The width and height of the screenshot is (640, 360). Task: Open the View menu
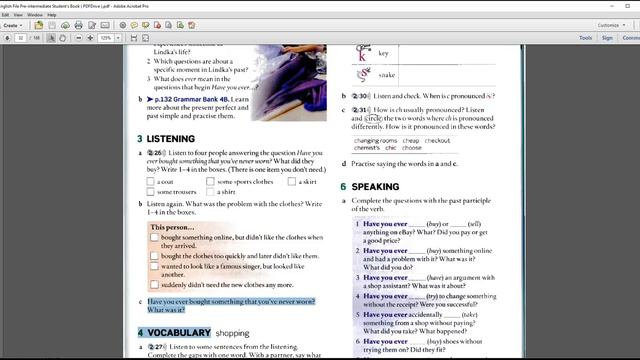coord(18,15)
